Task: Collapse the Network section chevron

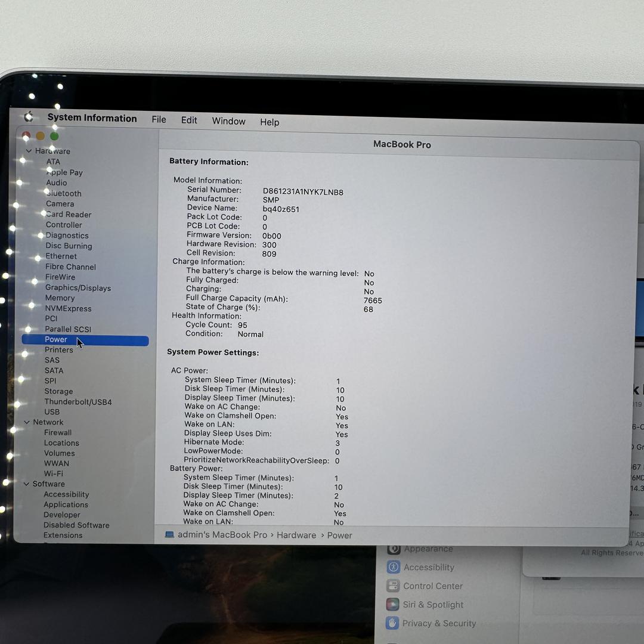Action: (x=27, y=422)
